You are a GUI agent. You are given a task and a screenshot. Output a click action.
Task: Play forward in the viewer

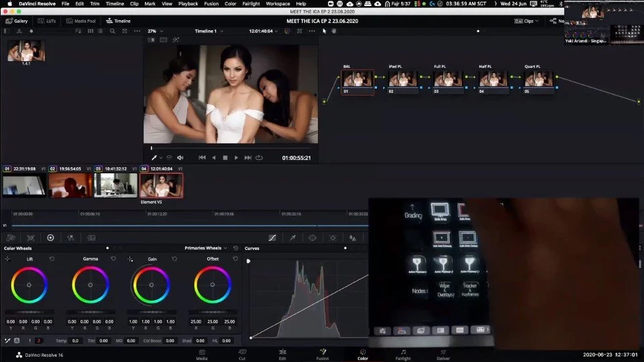coord(236,158)
